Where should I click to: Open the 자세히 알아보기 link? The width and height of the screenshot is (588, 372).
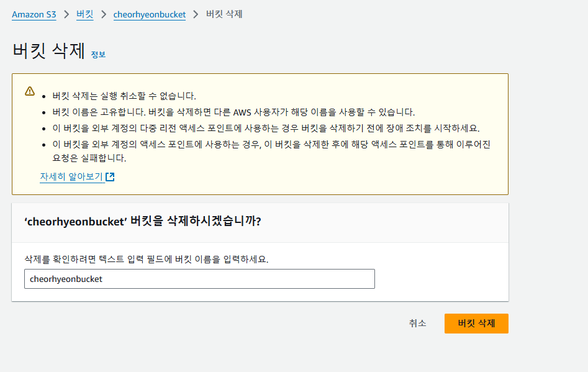point(71,176)
